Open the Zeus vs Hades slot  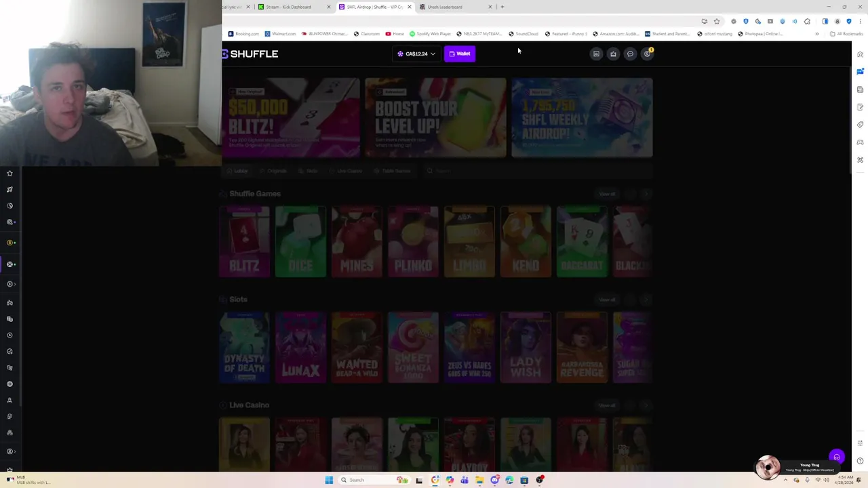469,348
